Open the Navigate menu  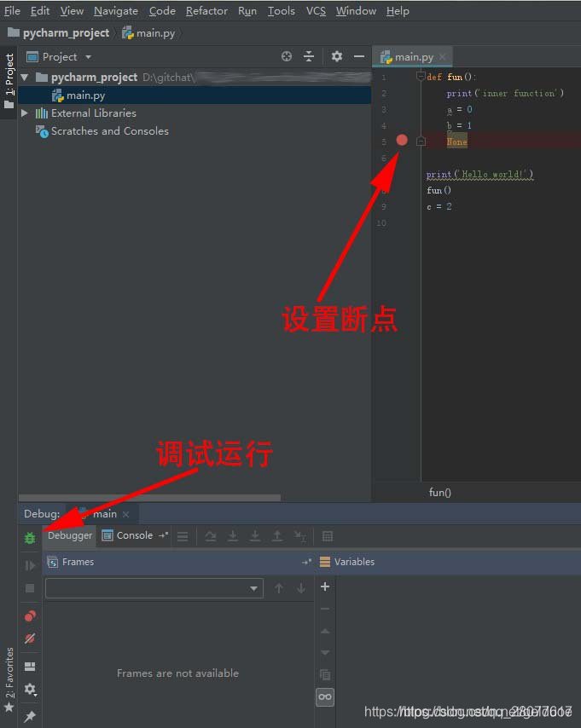[116, 11]
